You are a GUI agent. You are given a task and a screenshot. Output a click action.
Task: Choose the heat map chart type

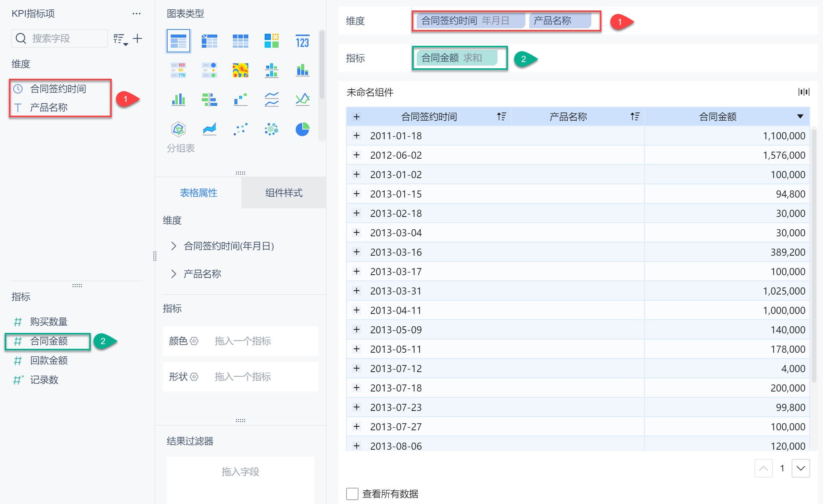click(x=241, y=70)
